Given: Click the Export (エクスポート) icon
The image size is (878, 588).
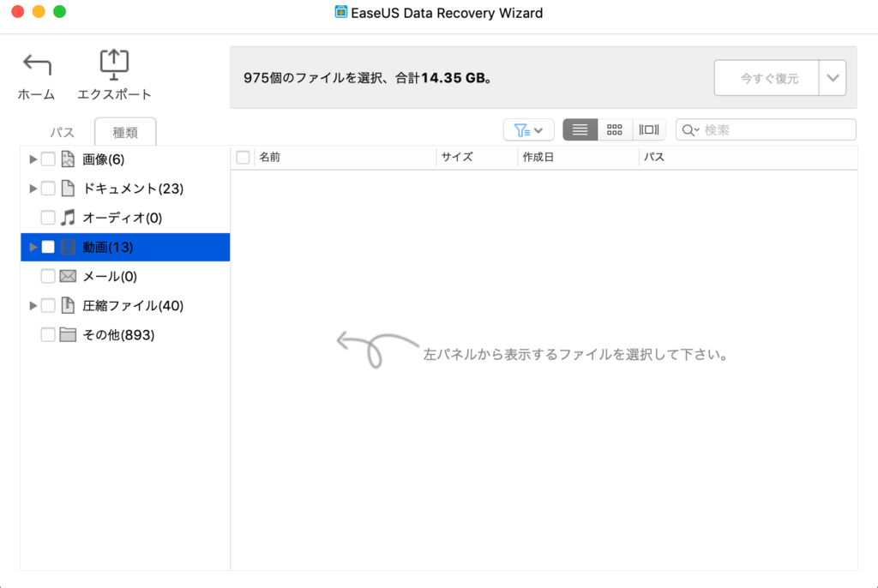Looking at the screenshot, I should 114,64.
